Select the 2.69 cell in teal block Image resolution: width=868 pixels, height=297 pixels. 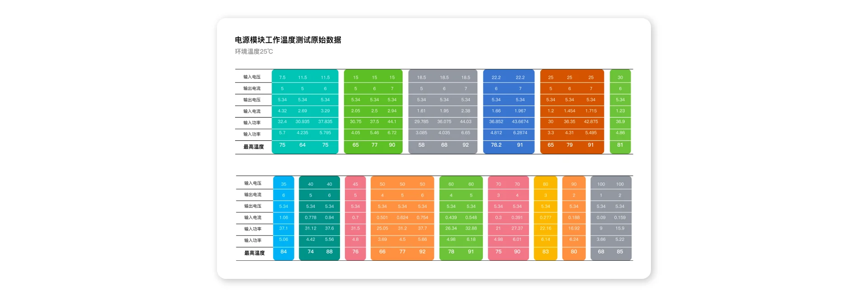(302, 111)
